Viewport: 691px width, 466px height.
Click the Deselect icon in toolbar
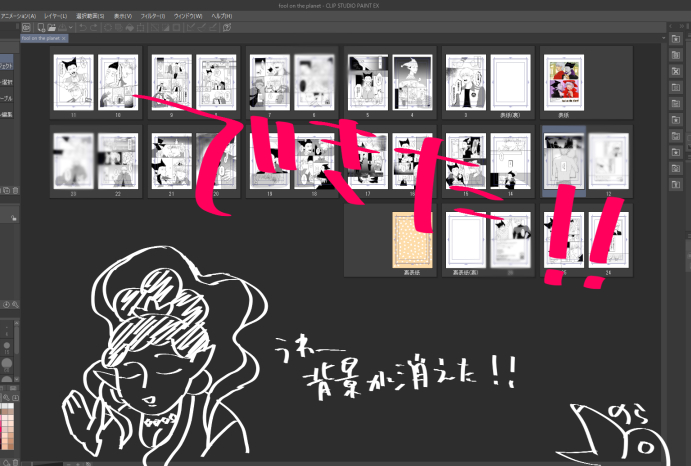(154, 27)
